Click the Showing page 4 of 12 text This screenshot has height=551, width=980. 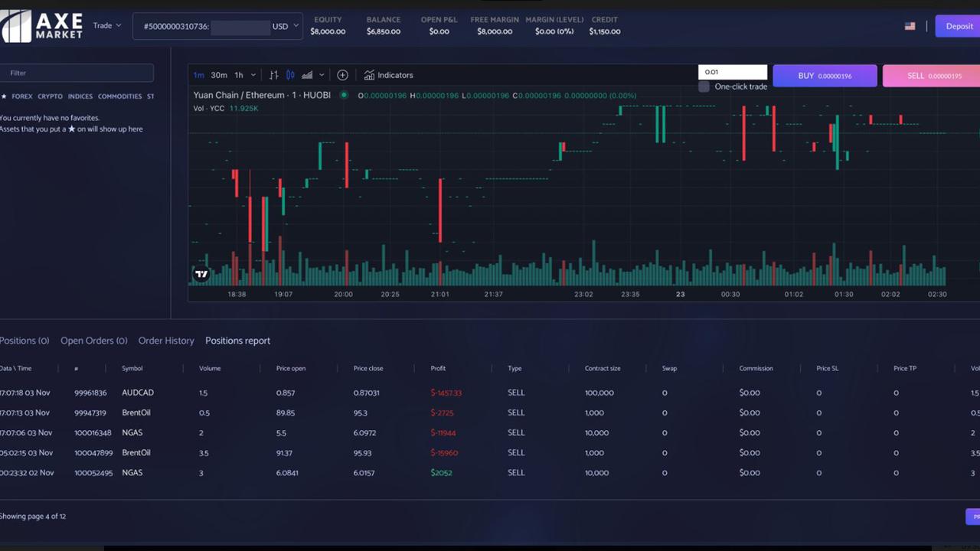(x=33, y=516)
